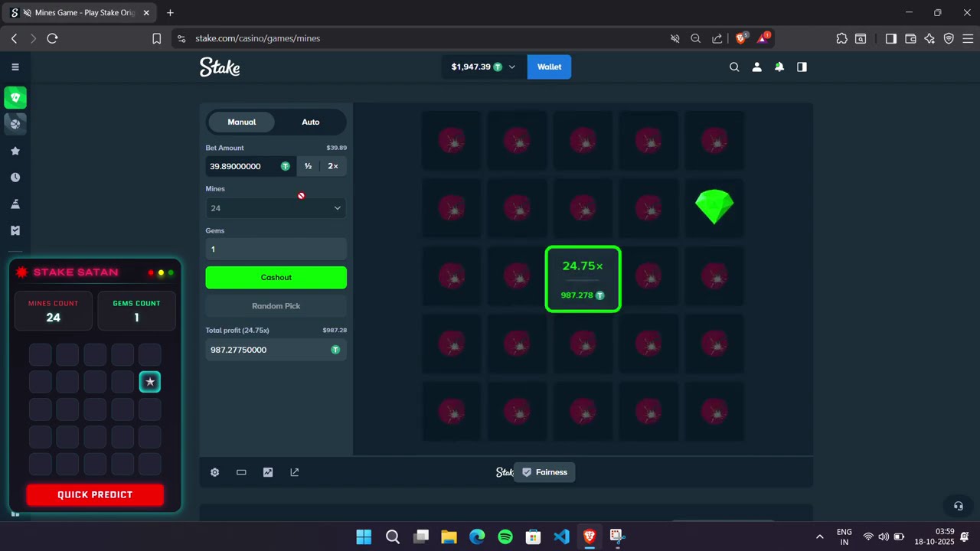Click the browser address bar URL

click(257, 38)
